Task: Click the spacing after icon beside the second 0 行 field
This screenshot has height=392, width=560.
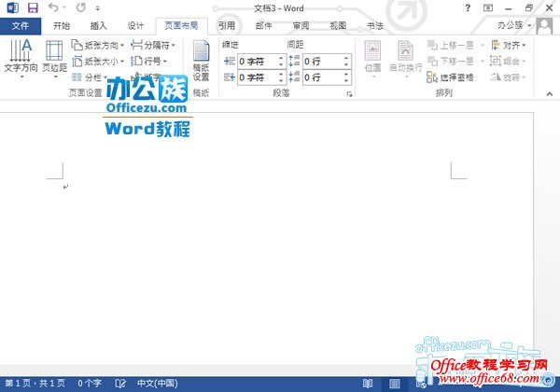Action: pyautogui.click(x=294, y=77)
